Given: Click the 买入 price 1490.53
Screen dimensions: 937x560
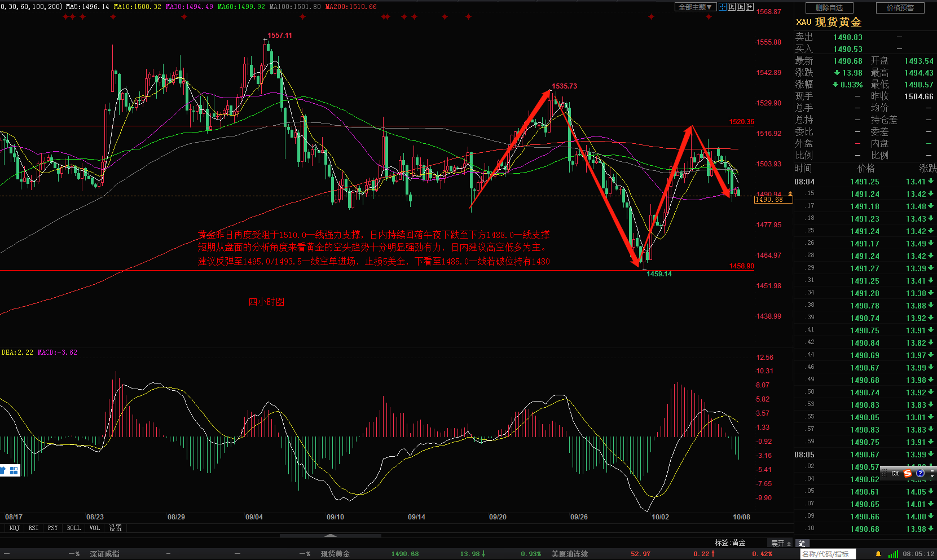Looking at the screenshot, I should 848,49.
